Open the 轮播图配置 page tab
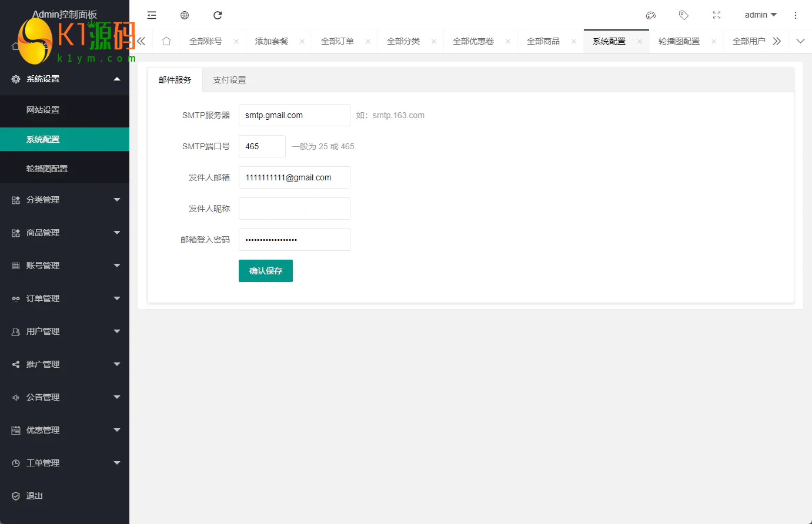 tap(679, 41)
